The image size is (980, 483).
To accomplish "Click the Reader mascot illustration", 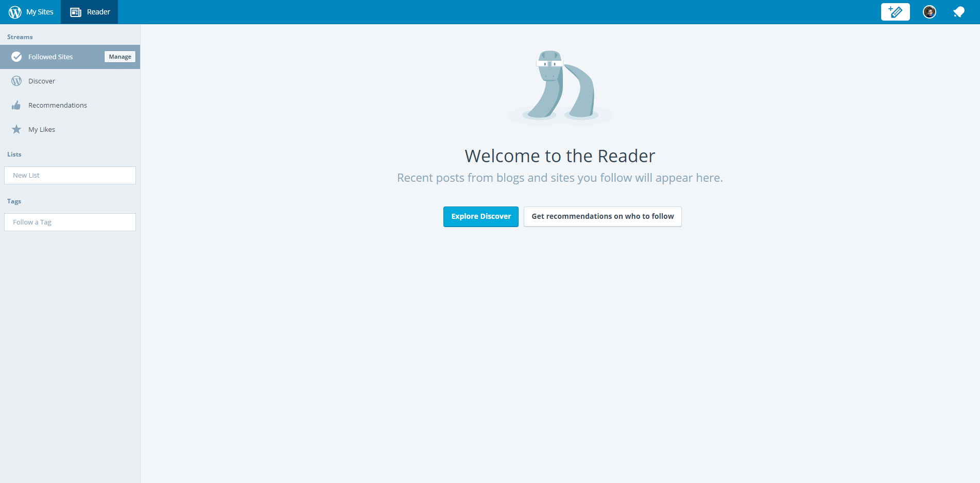I will (560, 87).
